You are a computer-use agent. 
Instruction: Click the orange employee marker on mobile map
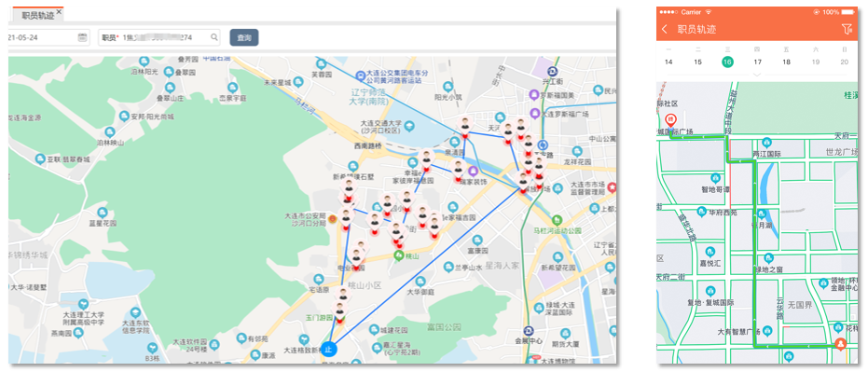coord(841,344)
